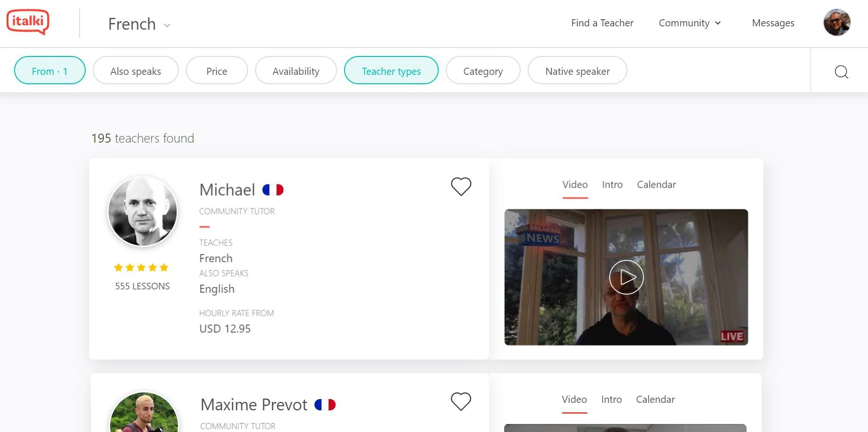The image size is (868, 432).
Task: Expand the French language dropdown
Action: point(139,24)
